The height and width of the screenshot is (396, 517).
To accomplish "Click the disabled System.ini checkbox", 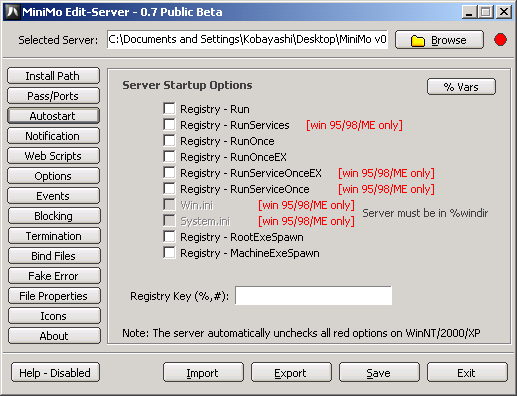I will [x=169, y=220].
